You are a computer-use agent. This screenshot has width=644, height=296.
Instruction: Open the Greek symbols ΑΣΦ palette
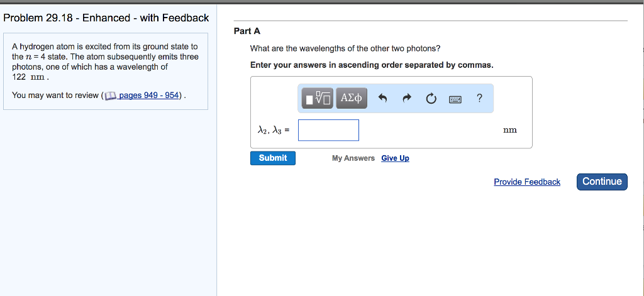pyautogui.click(x=352, y=98)
